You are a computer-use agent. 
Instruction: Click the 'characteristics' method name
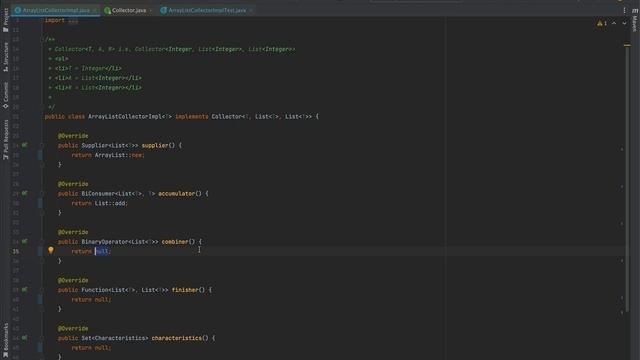coord(176,338)
